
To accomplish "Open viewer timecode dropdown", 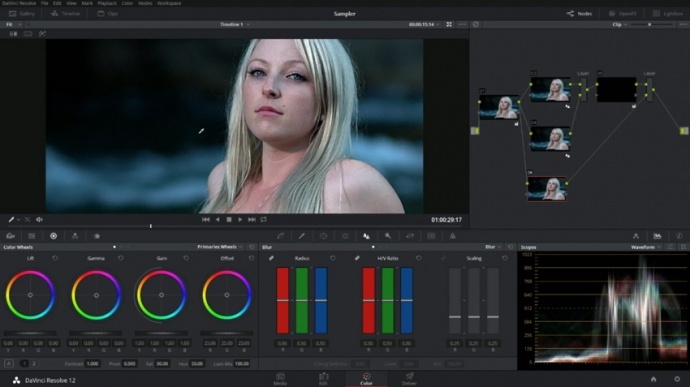I will (424, 24).
